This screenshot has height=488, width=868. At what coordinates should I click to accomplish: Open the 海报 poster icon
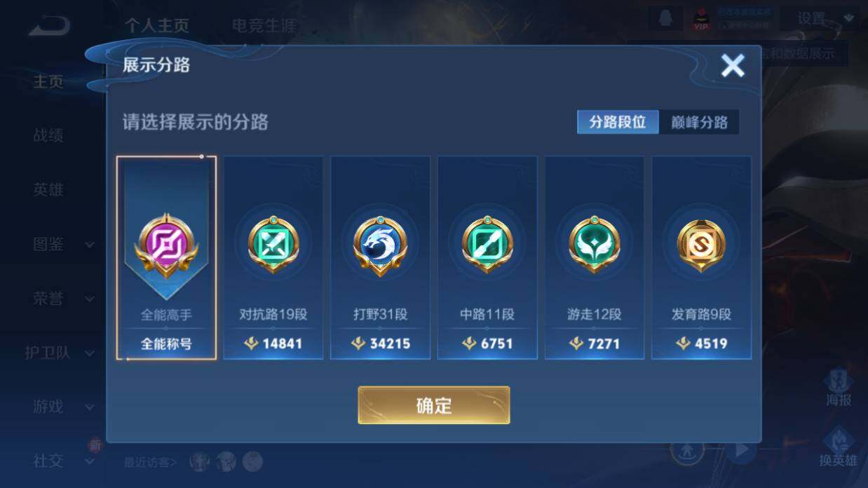click(x=839, y=388)
